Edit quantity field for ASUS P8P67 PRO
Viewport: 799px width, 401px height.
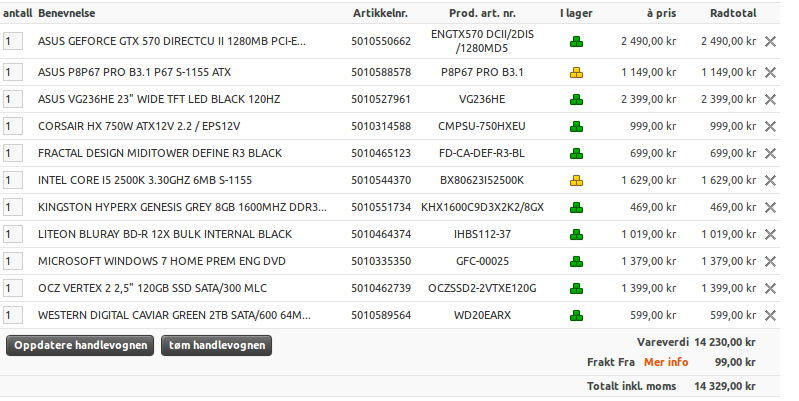click(13, 72)
